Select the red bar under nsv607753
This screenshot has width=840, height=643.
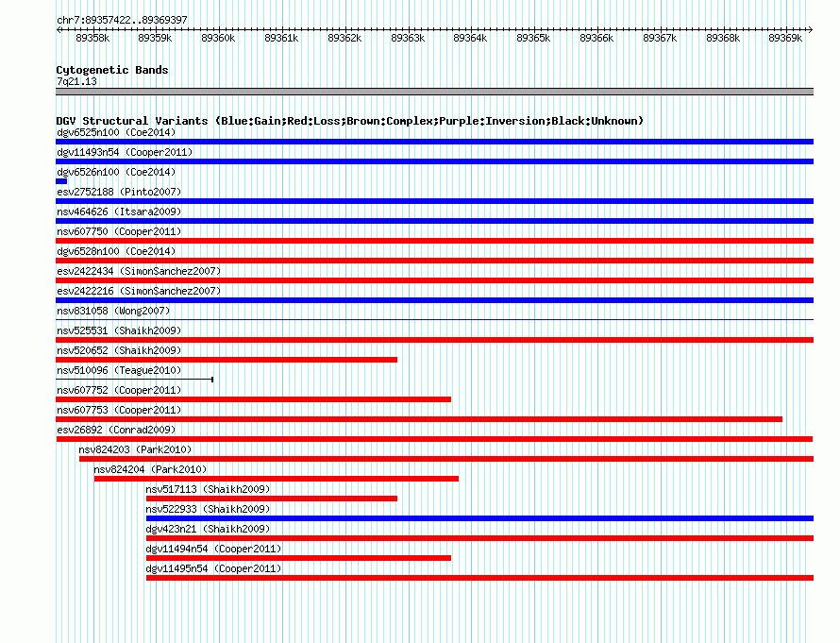[419, 419]
